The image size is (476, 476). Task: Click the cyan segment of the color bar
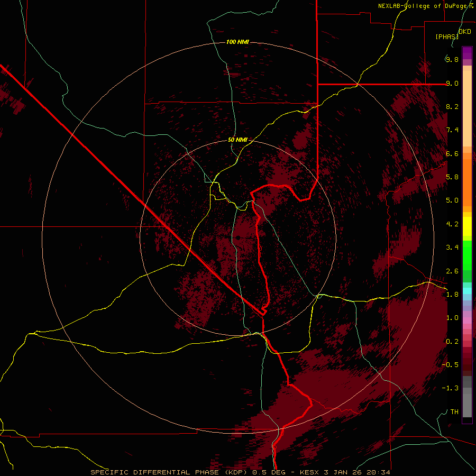[x=467, y=291]
